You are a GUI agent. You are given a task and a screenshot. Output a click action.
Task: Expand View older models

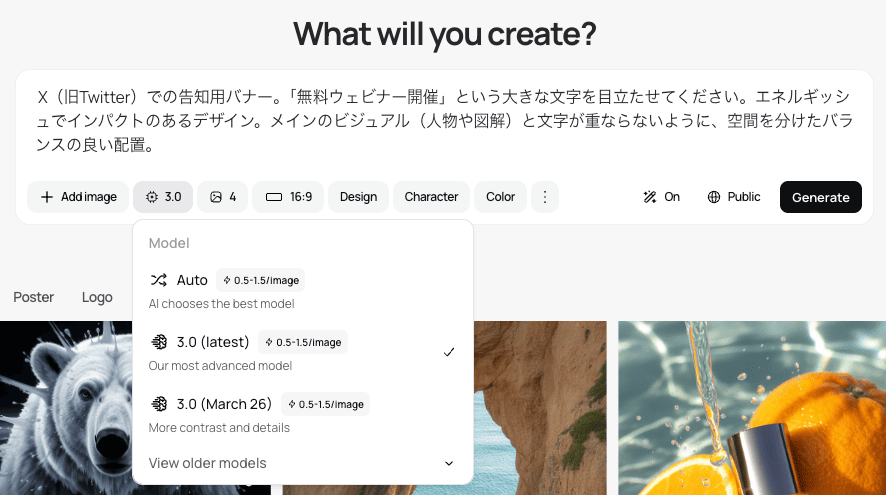303,463
